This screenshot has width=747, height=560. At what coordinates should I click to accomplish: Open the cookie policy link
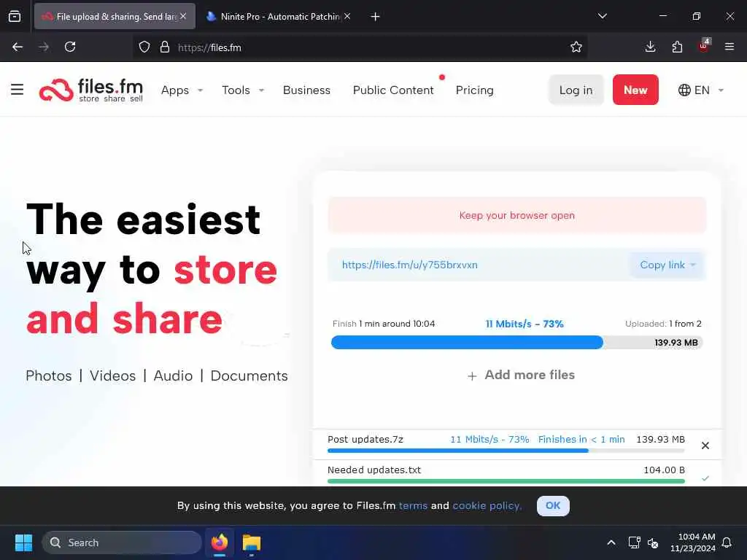coord(487,506)
